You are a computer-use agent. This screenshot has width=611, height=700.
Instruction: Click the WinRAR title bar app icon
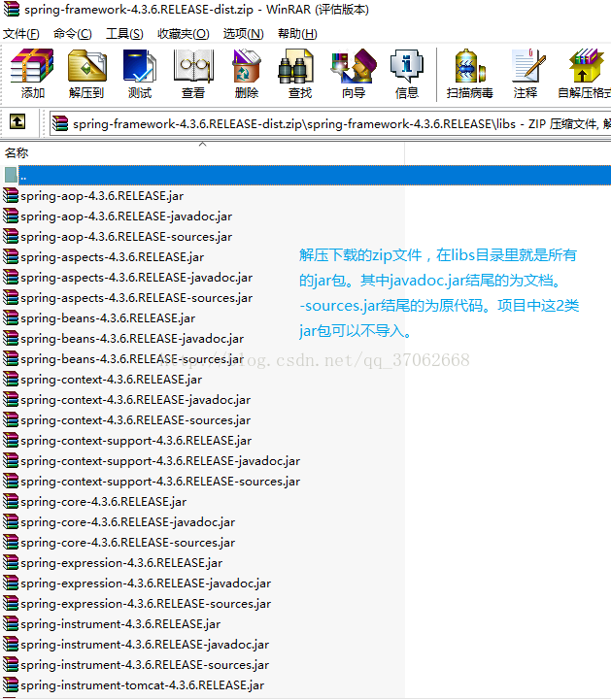11,9
